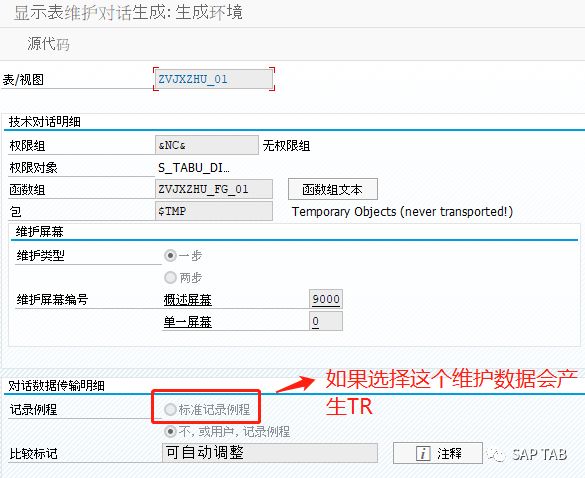This screenshot has width=585, height=478.
Task: Click the 无权限组 description text
Action: click(x=287, y=146)
